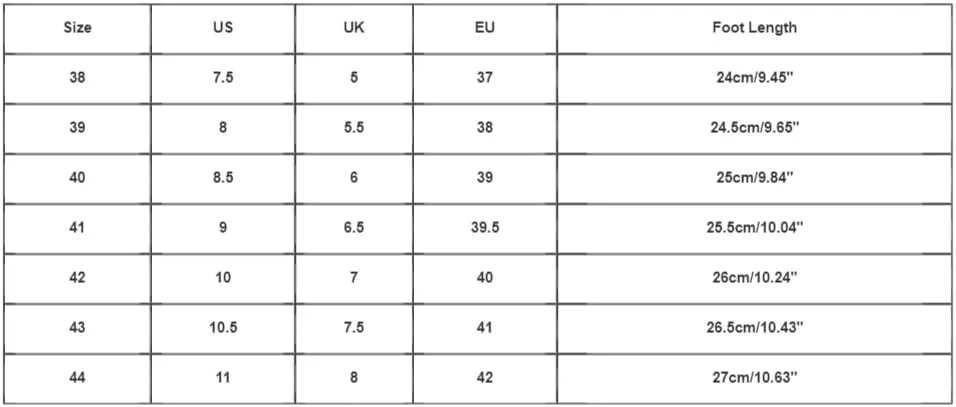The image size is (956, 407).
Task: Select the size 44 cell
Action: coord(77,378)
